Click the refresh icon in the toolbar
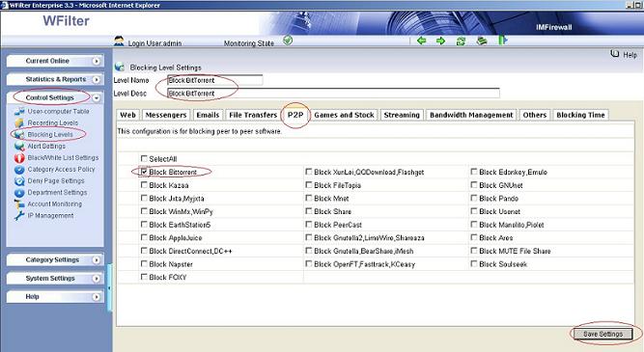Image resolution: width=644 pixels, height=352 pixels. [461, 41]
